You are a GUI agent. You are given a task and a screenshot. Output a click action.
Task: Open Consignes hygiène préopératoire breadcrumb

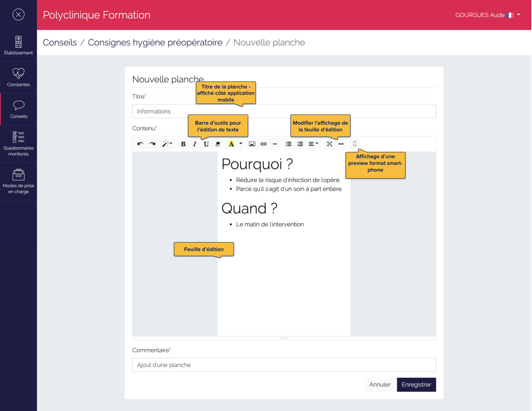(155, 43)
